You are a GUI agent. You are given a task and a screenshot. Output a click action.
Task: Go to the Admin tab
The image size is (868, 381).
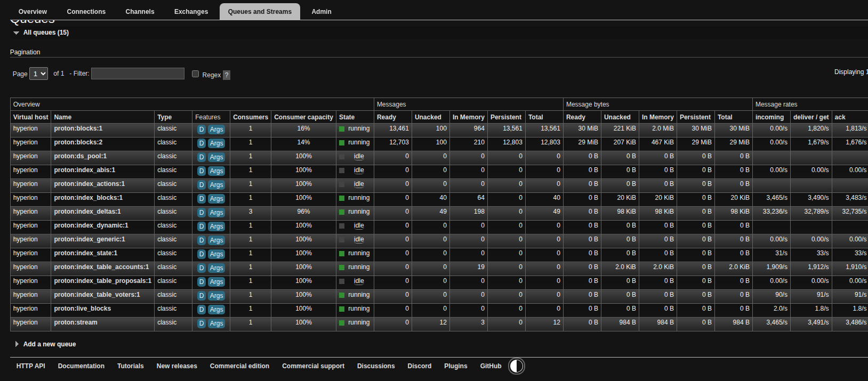pos(321,12)
